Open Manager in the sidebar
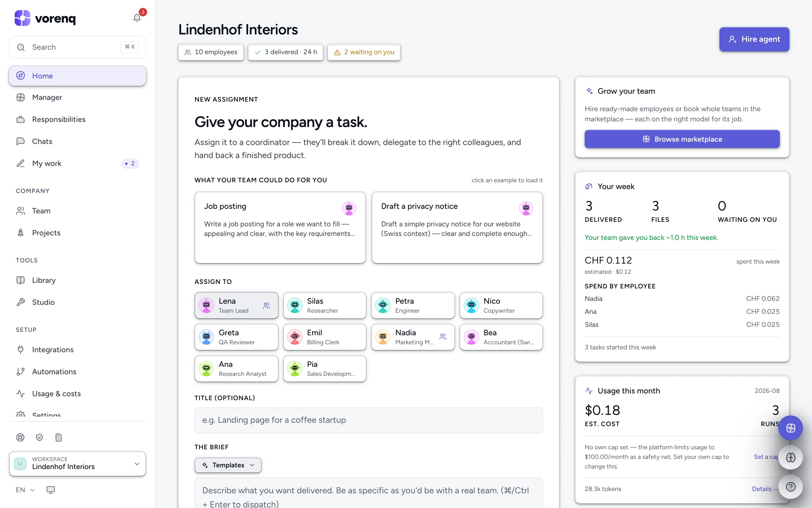The height and width of the screenshot is (508, 812). 78,97
